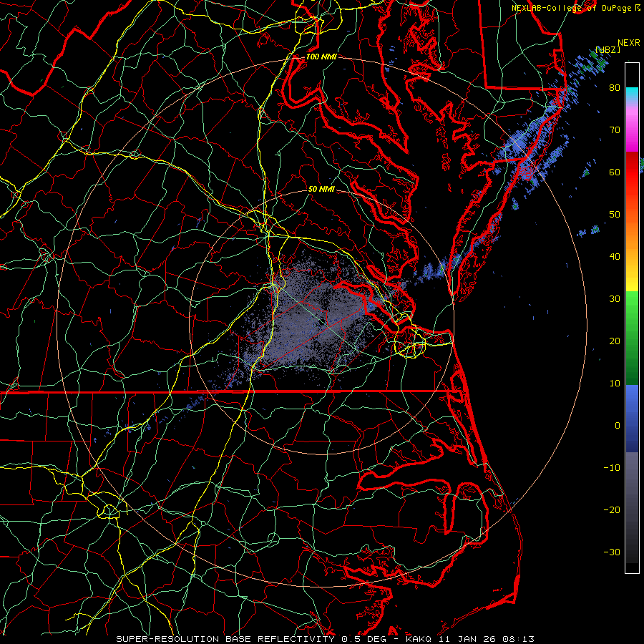The height and width of the screenshot is (644, 644).
Task: Click the 0 value on the color scale
Action: coord(618,426)
